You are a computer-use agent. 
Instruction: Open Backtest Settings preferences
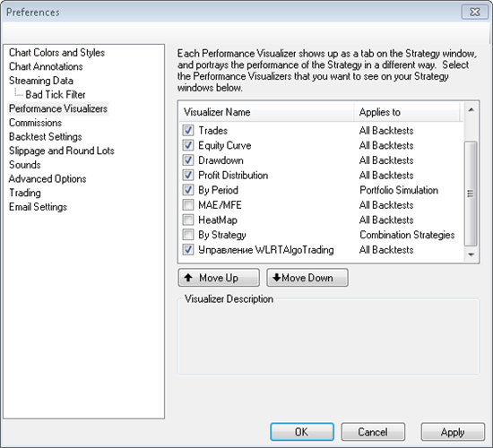[x=46, y=137]
